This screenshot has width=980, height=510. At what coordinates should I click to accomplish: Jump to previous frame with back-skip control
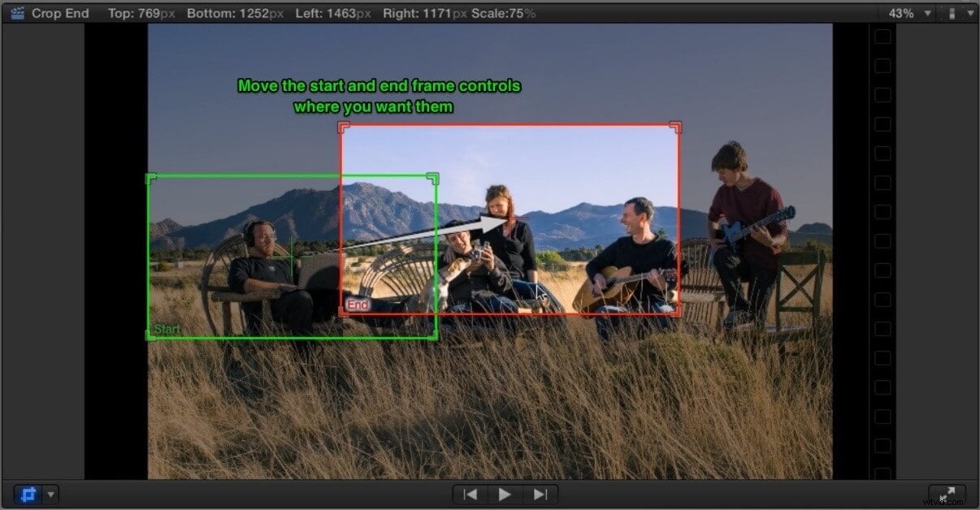470,493
